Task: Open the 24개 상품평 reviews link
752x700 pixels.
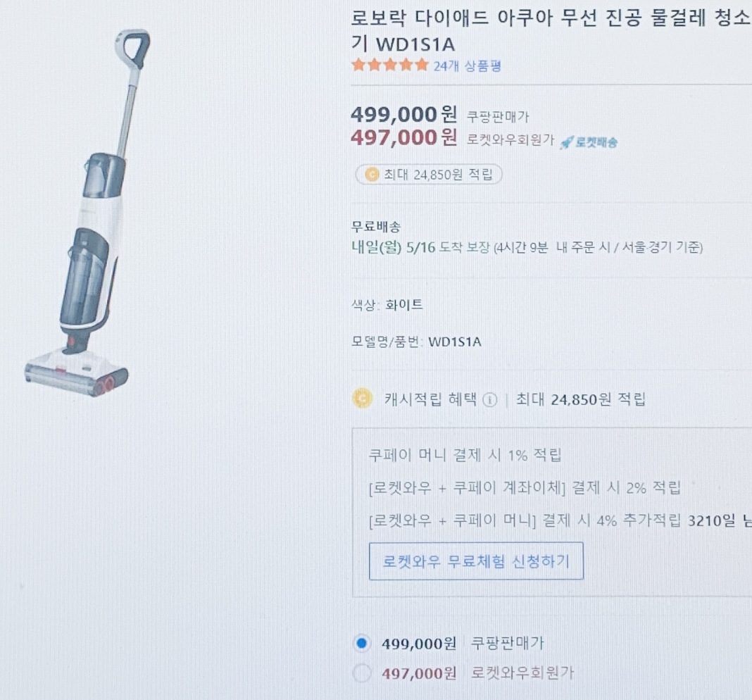Action: (467, 65)
